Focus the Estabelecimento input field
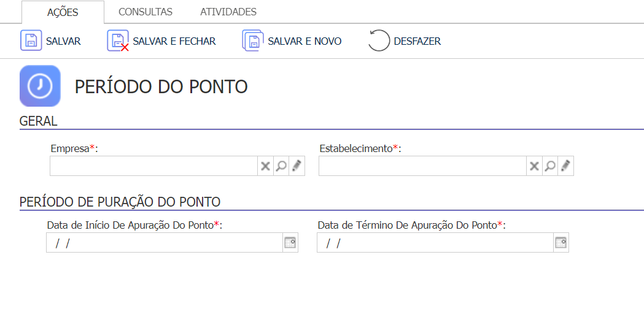Screen dimensions: 644x309 422,166
